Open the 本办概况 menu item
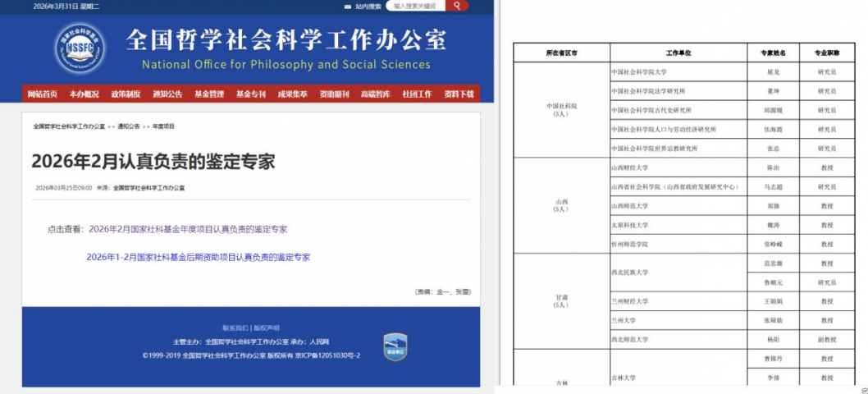 click(84, 94)
